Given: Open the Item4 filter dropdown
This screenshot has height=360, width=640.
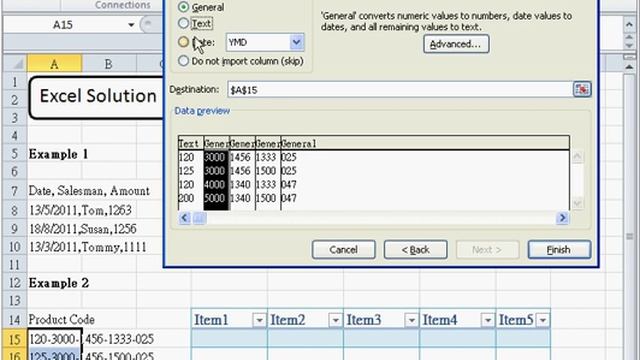Looking at the screenshot, I should (487, 320).
